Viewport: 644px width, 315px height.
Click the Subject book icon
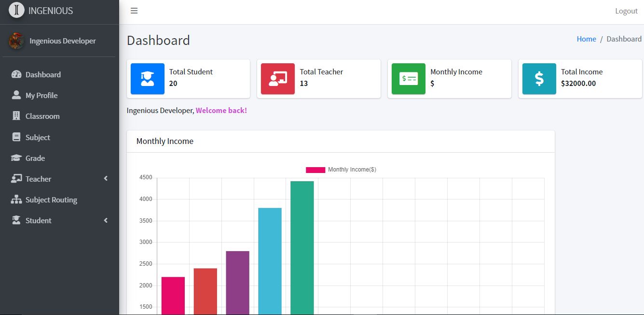pos(16,137)
